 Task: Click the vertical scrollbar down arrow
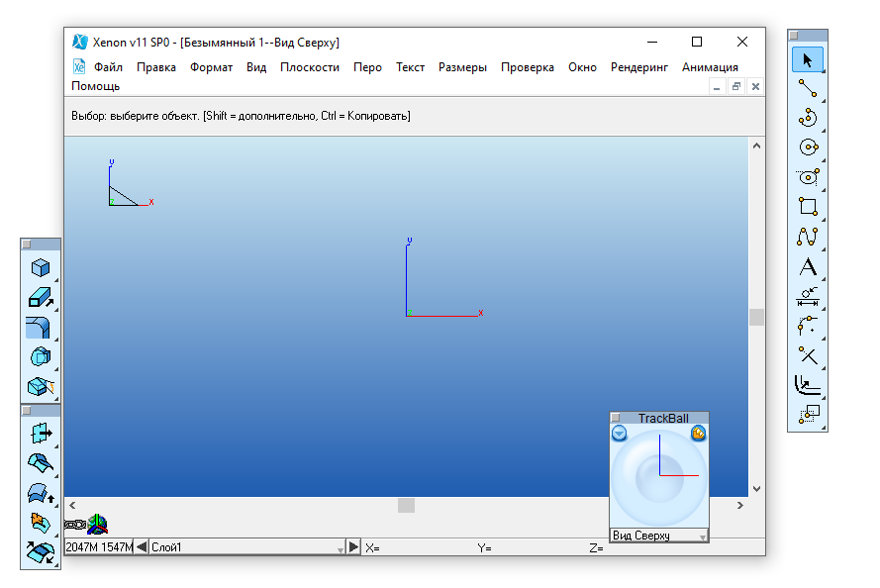(x=756, y=489)
